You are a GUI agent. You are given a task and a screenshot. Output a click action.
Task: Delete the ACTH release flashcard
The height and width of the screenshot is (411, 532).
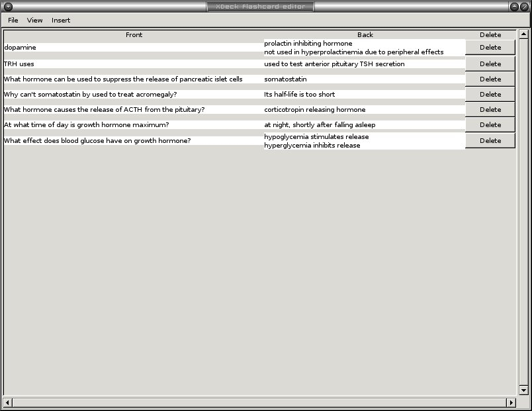click(490, 110)
